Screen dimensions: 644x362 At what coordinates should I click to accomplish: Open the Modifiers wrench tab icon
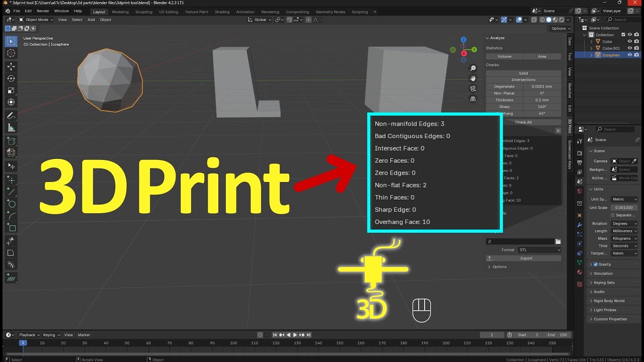[580, 225]
